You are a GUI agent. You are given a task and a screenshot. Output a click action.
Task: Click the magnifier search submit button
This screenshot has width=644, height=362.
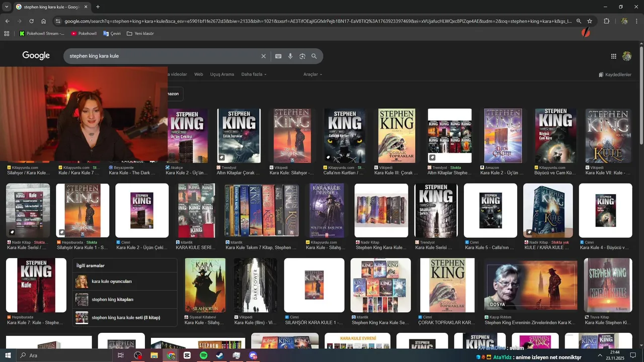[314, 56]
